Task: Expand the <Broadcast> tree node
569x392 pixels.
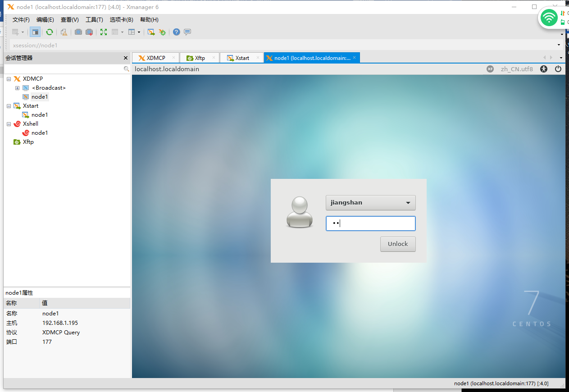Action: point(18,88)
